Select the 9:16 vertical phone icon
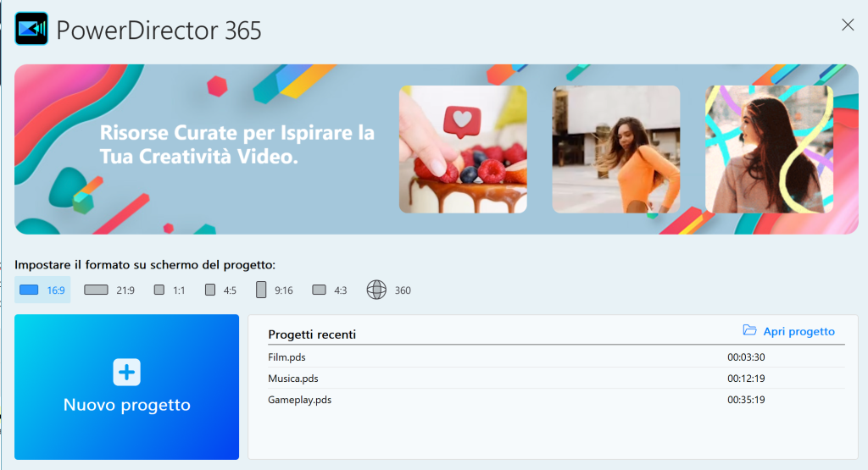Viewport: 868px width, 470px height. [x=262, y=290]
